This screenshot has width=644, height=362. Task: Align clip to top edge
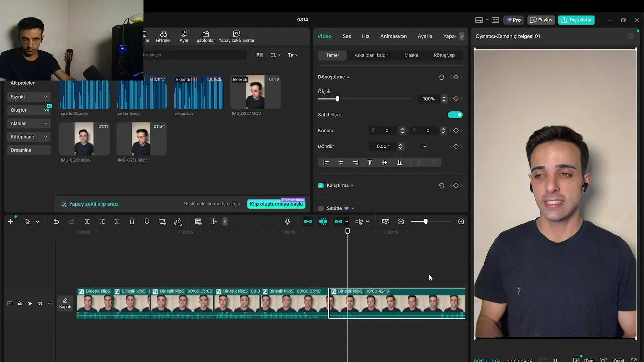370,163
